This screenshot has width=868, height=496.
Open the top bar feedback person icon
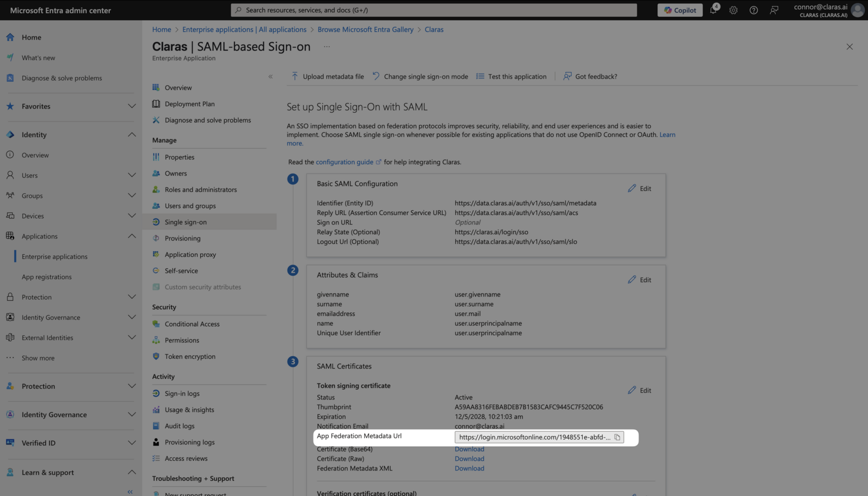click(774, 10)
